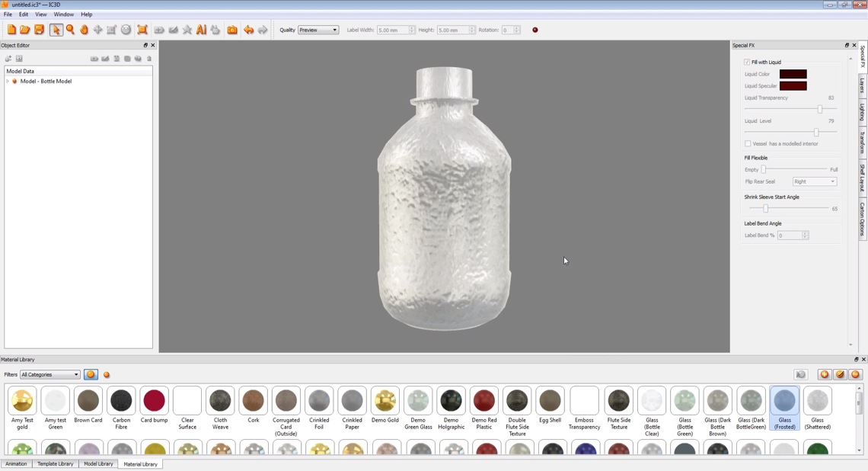Click the Liquid Transparency slider handle
The width and height of the screenshot is (868, 471).
820,109
